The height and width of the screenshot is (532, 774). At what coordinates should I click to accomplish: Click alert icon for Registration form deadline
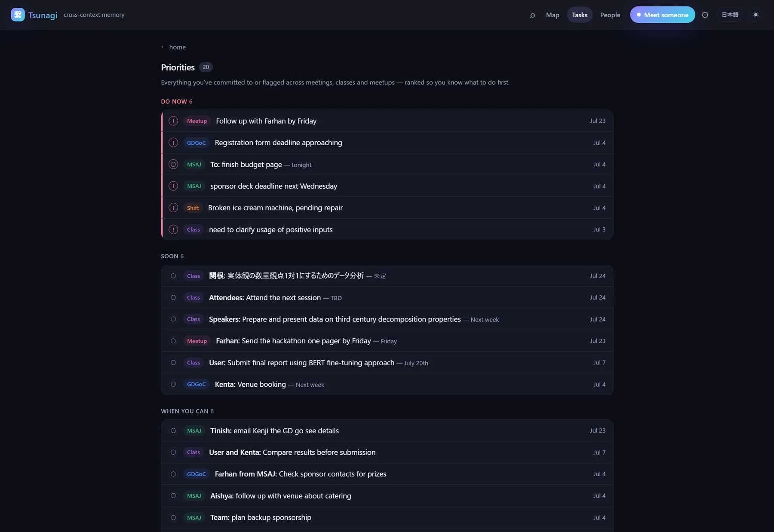[173, 143]
